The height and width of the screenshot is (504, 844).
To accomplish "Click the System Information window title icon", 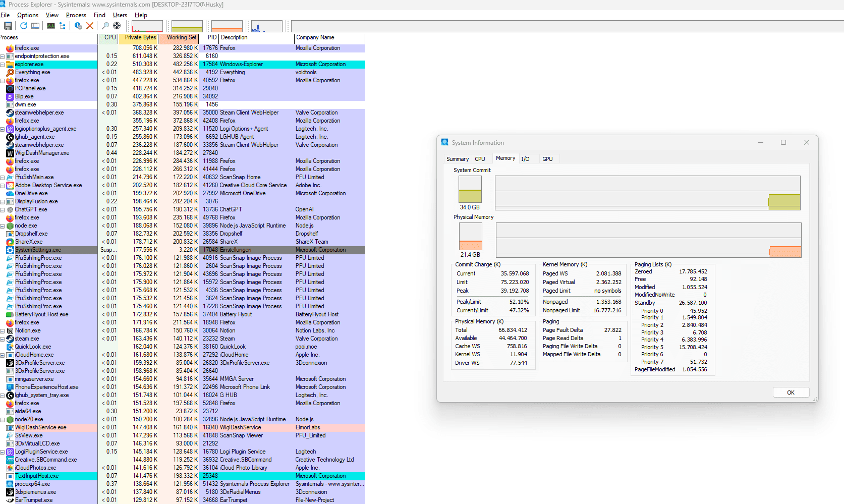I will click(445, 143).
